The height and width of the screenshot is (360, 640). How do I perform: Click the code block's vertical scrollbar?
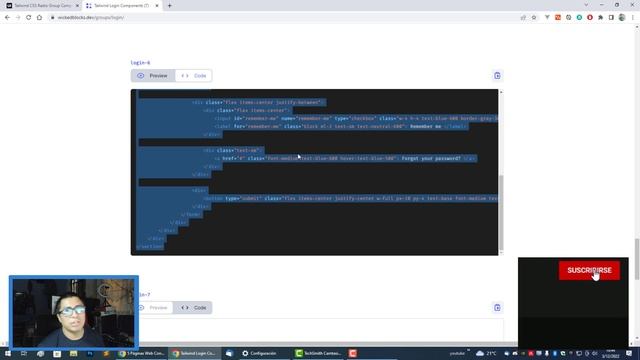(x=501, y=212)
